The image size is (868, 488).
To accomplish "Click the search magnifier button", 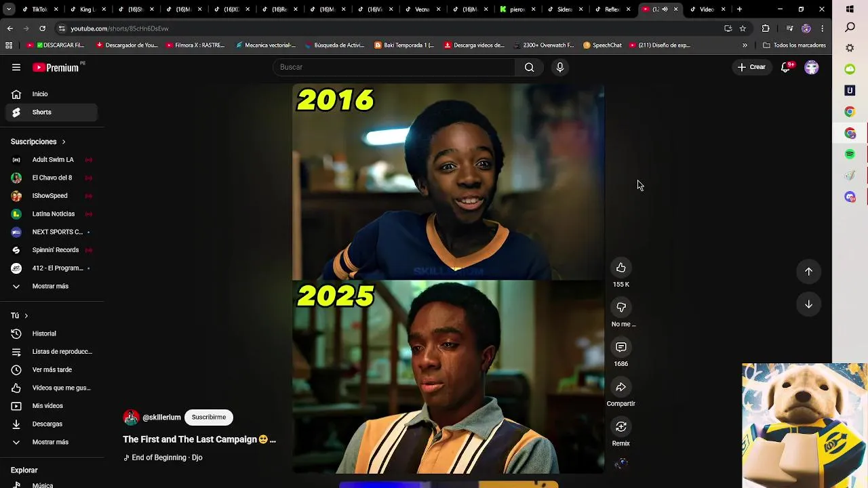I will click(529, 67).
